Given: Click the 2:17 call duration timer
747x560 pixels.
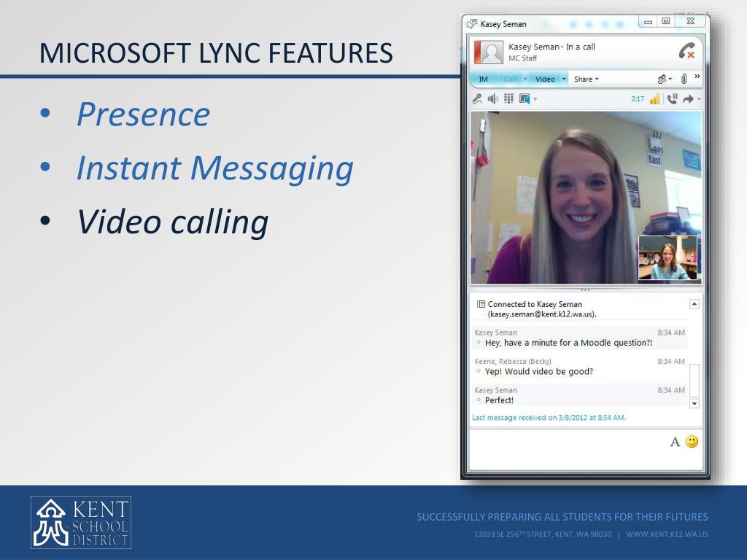Looking at the screenshot, I should pos(638,99).
